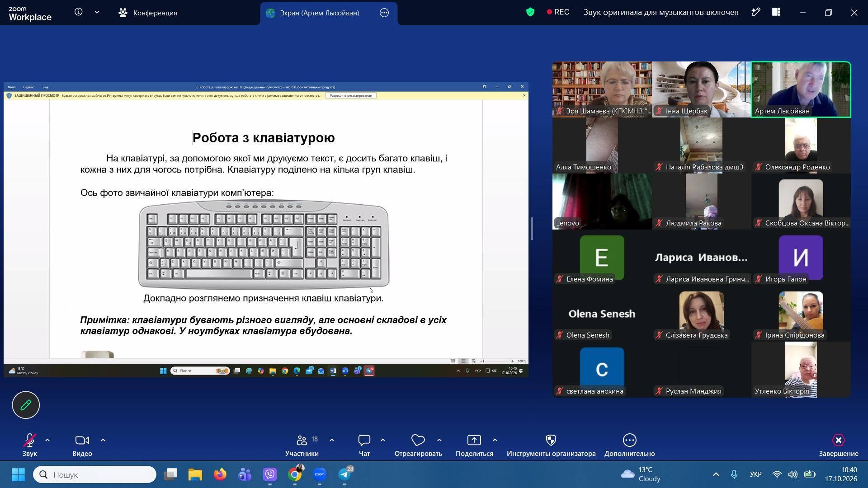Show hidden system tray icons

click(x=716, y=474)
